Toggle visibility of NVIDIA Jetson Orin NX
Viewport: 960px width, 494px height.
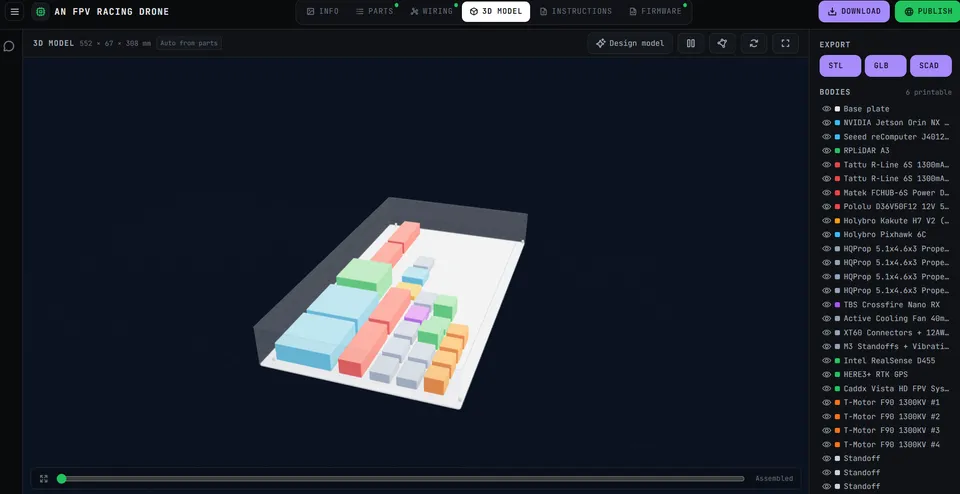pos(827,122)
